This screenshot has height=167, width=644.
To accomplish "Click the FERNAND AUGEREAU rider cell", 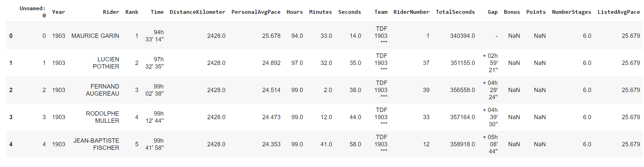I will point(102,90).
